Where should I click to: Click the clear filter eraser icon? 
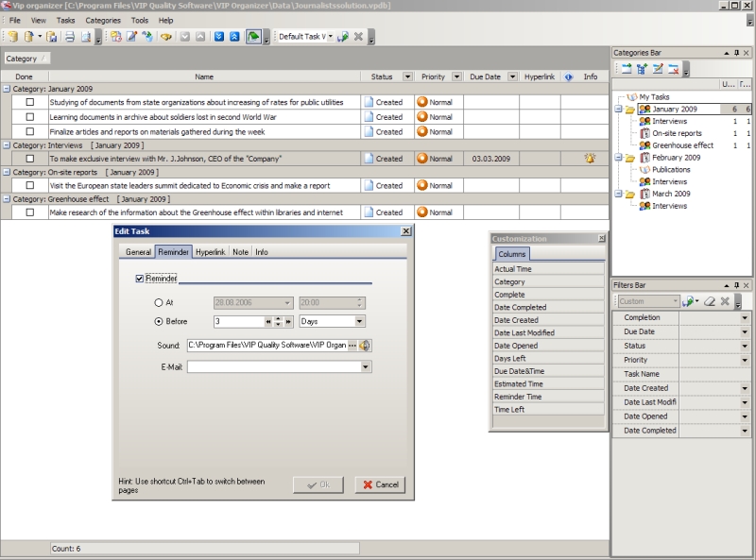pos(709,301)
